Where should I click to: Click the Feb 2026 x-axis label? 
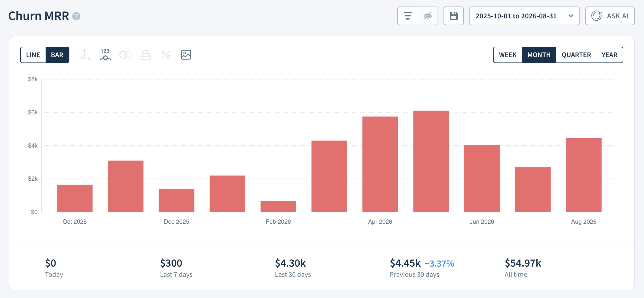pos(278,222)
